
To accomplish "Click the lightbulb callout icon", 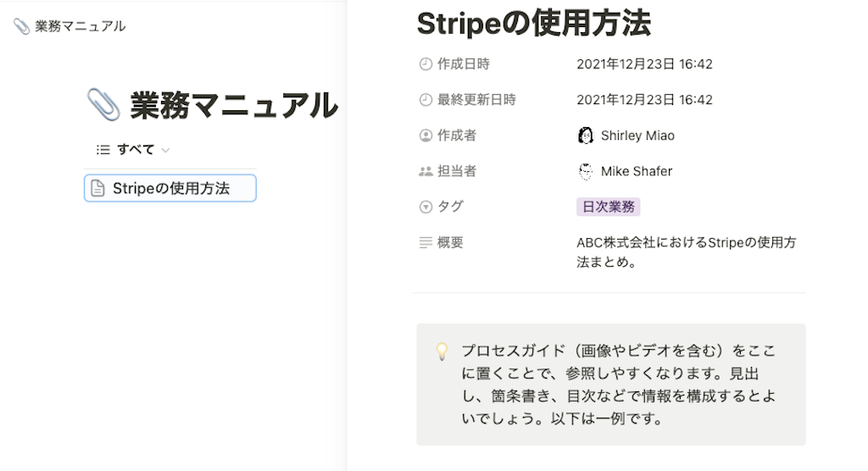I will click(x=442, y=352).
